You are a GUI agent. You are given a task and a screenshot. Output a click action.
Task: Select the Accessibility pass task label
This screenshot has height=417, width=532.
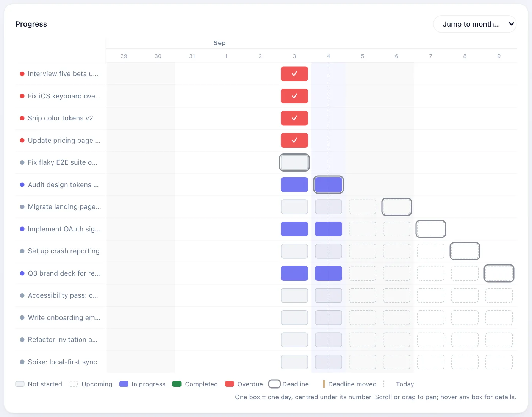coord(63,295)
